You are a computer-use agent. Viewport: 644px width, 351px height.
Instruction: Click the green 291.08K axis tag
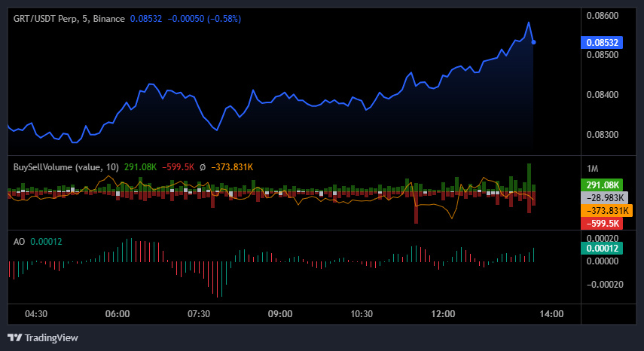pos(603,185)
